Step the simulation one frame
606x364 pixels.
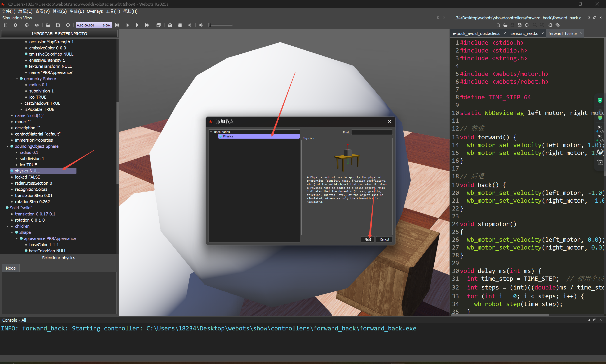[x=127, y=25]
